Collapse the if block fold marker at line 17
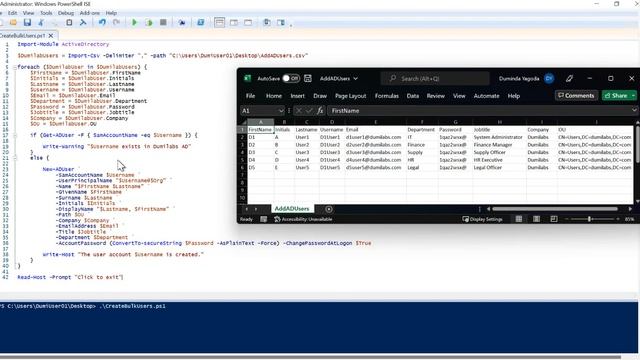640x360 pixels. 15,136
